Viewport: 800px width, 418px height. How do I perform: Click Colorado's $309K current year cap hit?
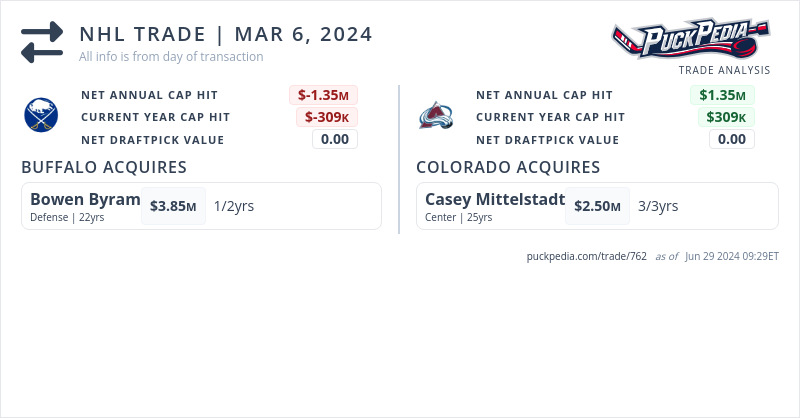coord(726,117)
